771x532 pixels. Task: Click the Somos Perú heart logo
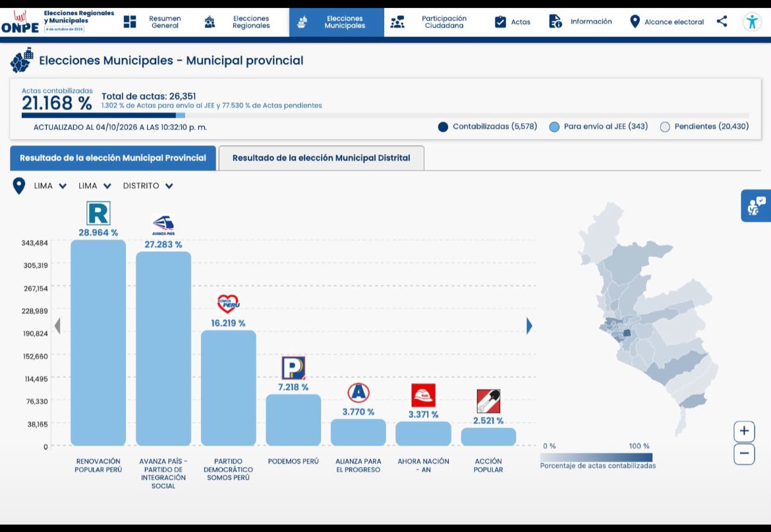228,304
